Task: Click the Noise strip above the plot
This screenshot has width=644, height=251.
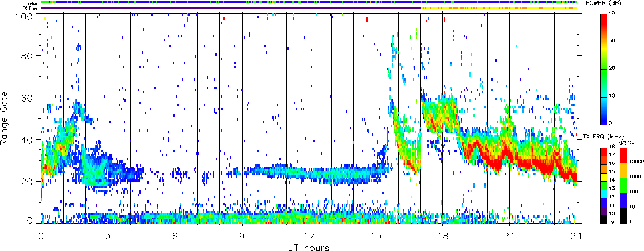Action: (x=309, y=2)
